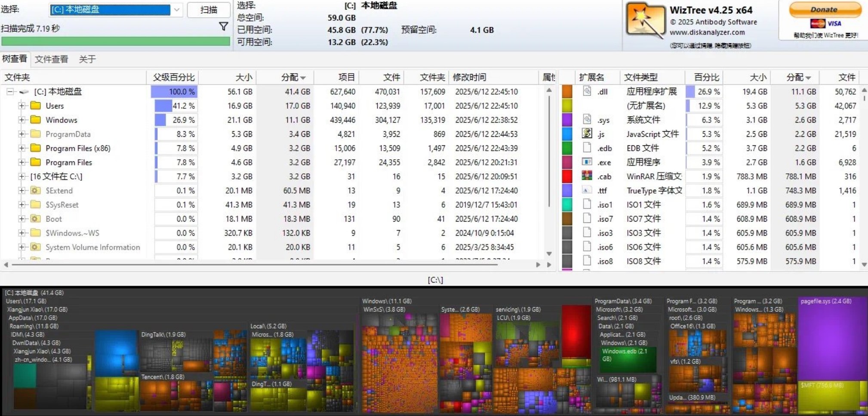This screenshot has height=416, width=868.
Task: Click the 扫描 scan button
Action: [209, 10]
